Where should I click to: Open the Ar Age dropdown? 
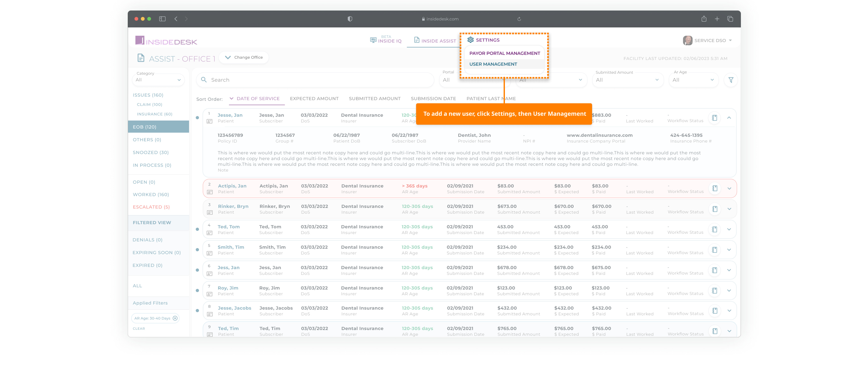pyautogui.click(x=693, y=80)
